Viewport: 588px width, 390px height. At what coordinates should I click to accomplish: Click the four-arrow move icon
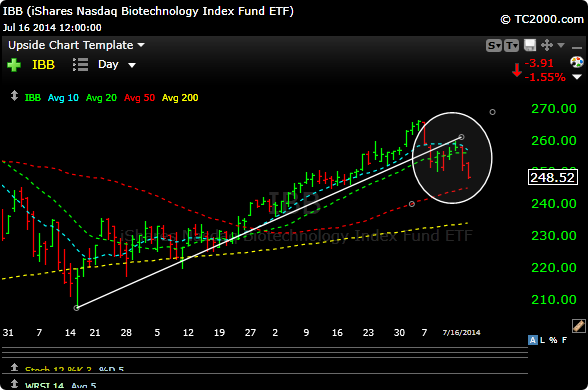coord(547,45)
